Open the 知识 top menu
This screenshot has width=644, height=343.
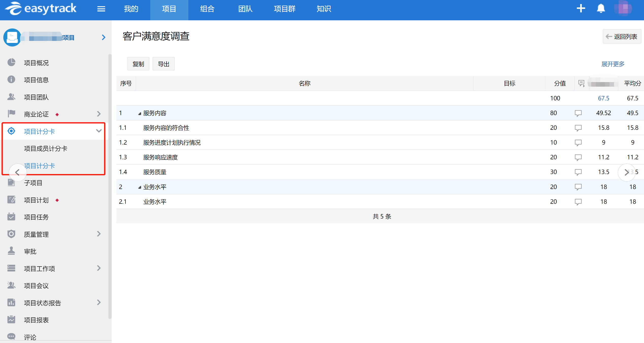pyautogui.click(x=324, y=9)
